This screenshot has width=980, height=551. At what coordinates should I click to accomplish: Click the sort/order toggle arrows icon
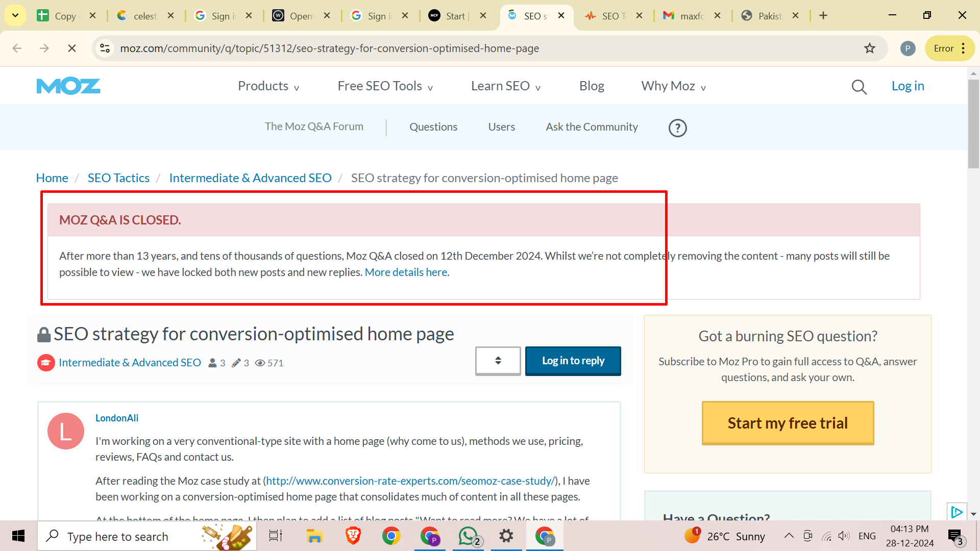pyautogui.click(x=498, y=360)
